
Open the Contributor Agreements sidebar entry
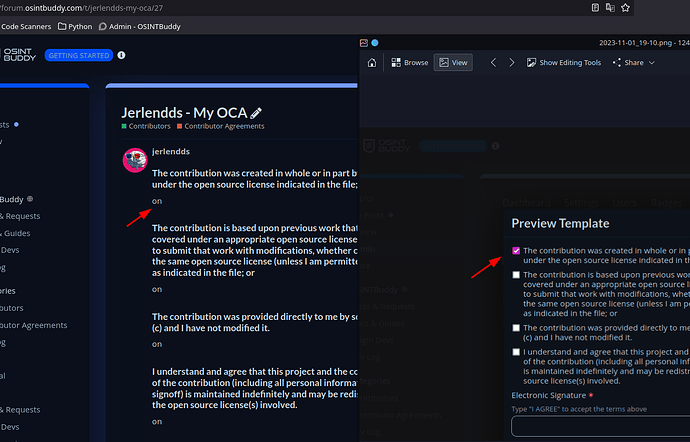click(x=33, y=325)
